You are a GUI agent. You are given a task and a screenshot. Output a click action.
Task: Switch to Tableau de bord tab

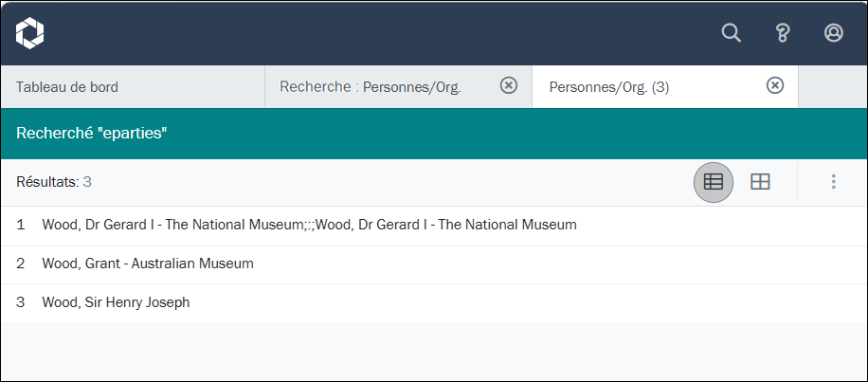click(133, 87)
